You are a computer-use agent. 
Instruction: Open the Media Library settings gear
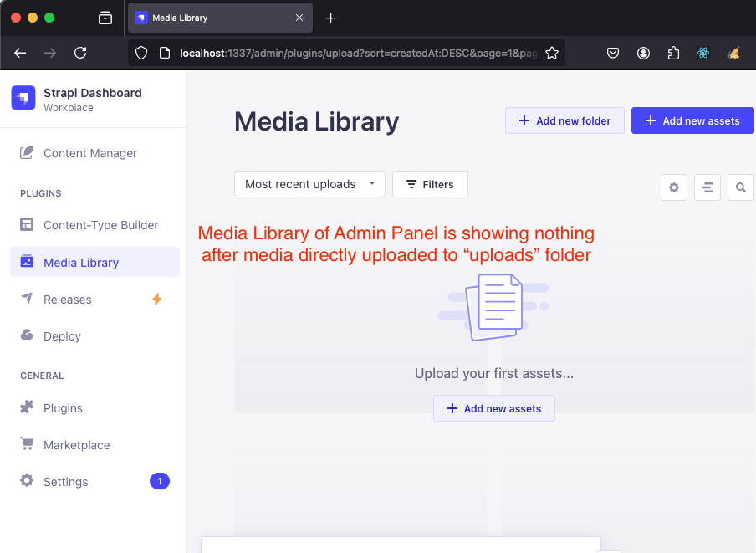674,187
